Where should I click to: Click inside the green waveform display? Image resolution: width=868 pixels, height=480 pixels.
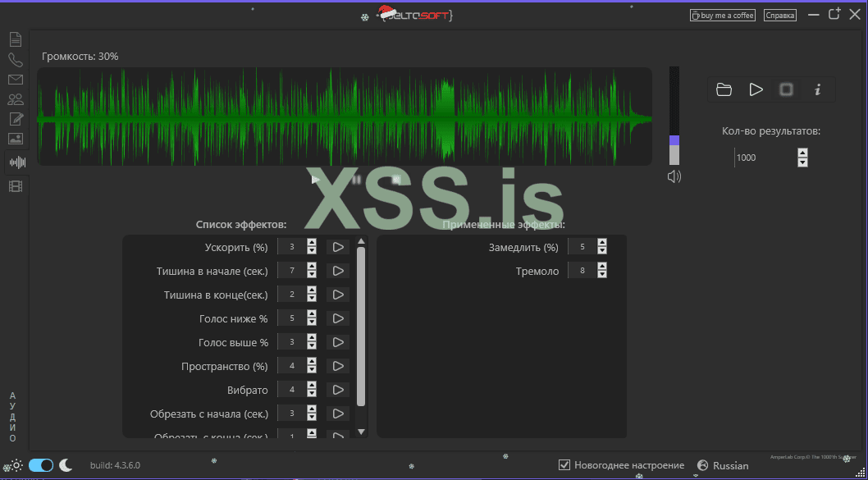pos(345,117)
